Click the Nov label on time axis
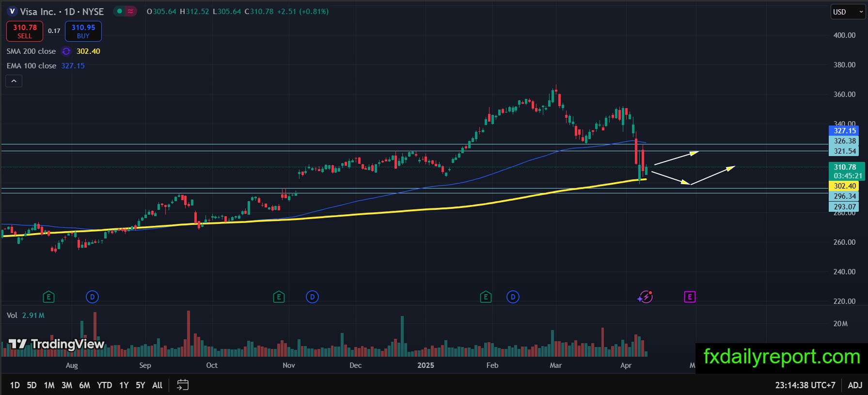The width and height of the screenshot is (868, 395). click(289, 365)
